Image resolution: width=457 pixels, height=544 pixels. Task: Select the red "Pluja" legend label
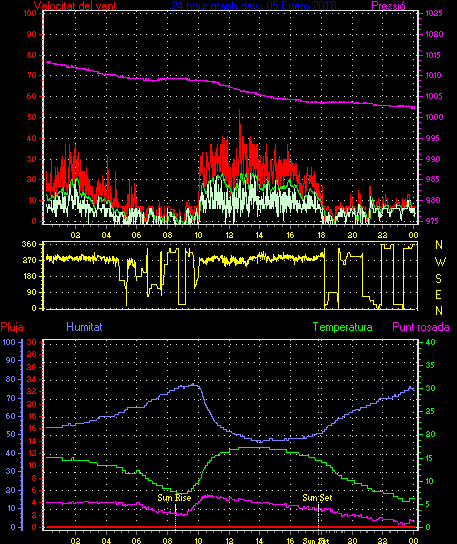(x=12, y=327)
